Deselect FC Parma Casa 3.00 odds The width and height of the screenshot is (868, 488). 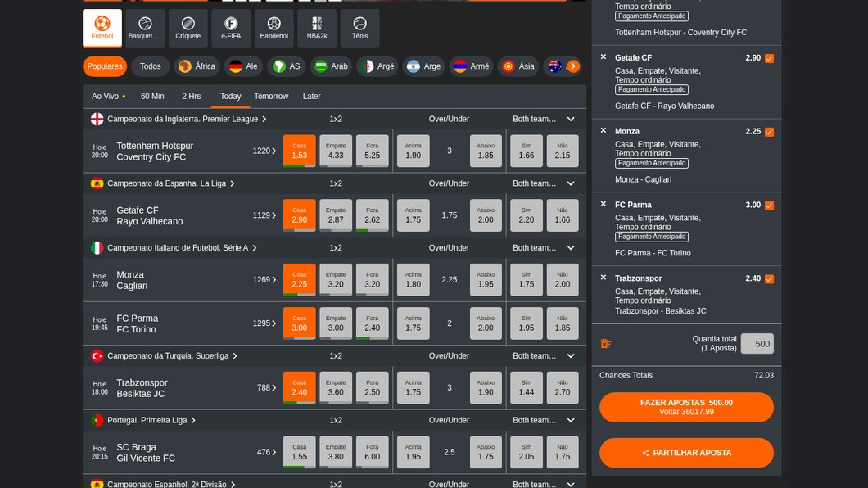click(300, 323)
